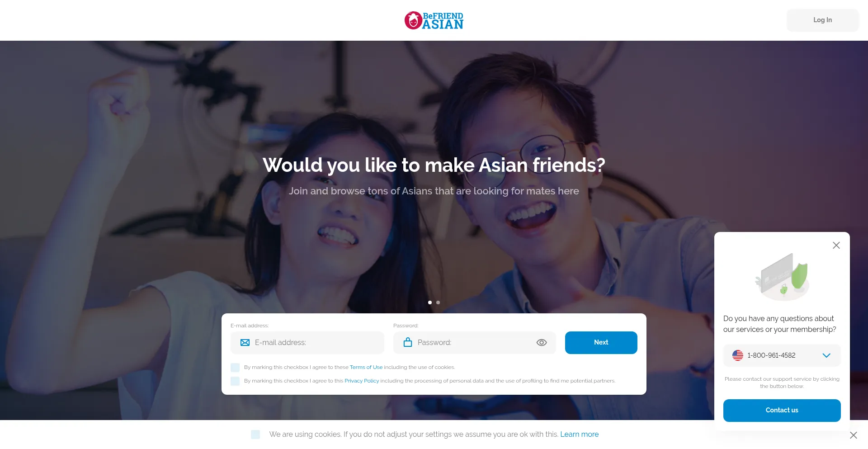
Task: Expand the phone number dropdown chevron
Action: tap(826, 355)
